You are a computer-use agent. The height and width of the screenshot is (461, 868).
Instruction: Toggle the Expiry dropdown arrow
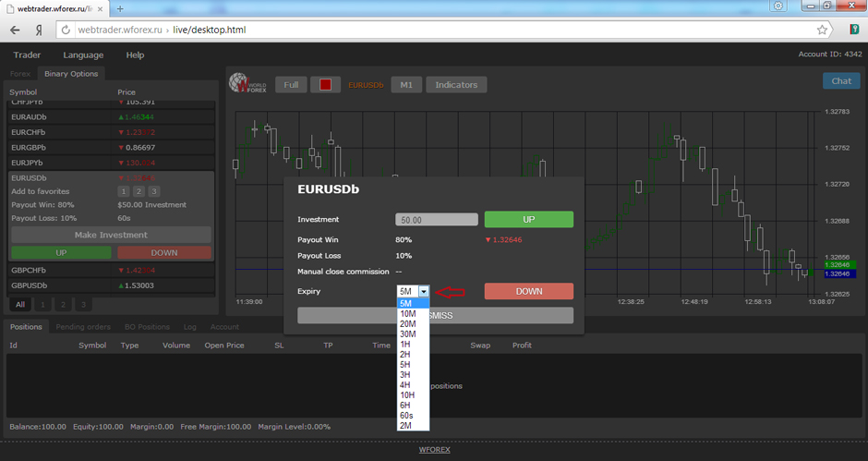point(424,291)
